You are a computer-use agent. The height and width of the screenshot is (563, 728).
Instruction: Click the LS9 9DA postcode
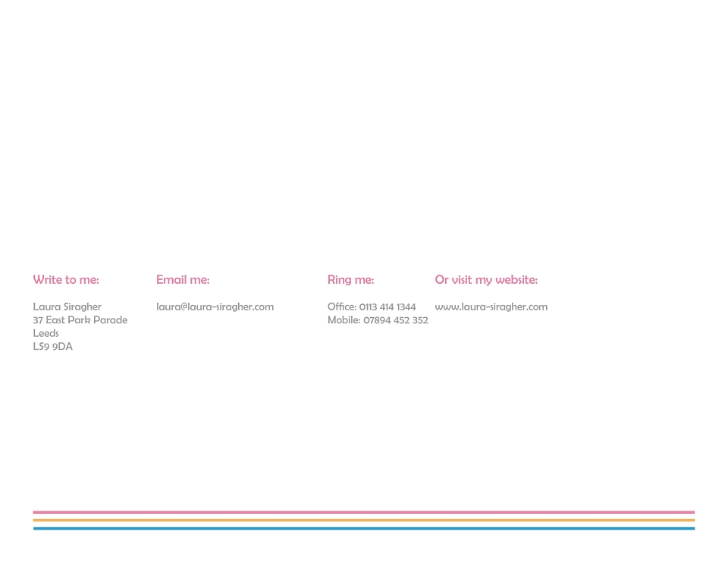[52, 347]
